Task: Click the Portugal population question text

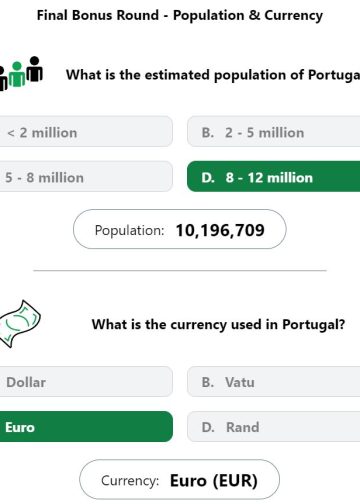Action: pos(213,75)
